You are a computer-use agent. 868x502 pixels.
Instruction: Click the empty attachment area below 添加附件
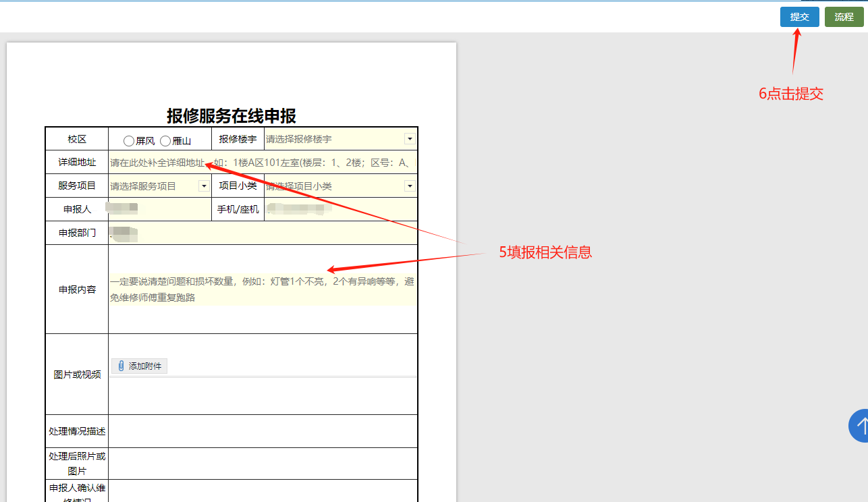click(263, 395)
